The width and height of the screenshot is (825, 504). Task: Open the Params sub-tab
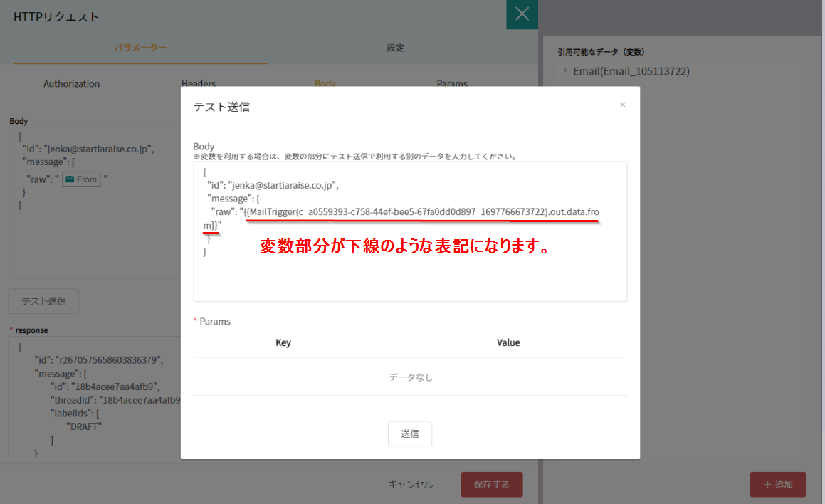click(x=452, y=83)
